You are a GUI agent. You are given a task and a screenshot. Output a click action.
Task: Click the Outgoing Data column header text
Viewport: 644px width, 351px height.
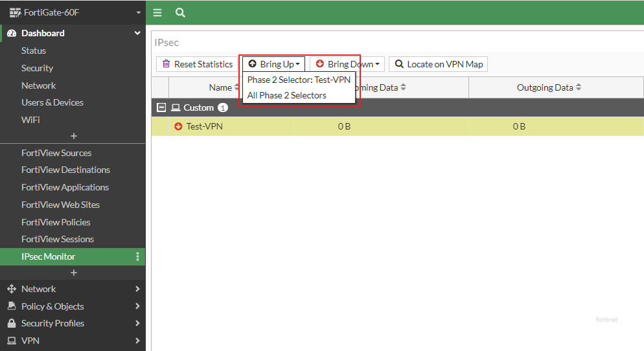point(545,87)
